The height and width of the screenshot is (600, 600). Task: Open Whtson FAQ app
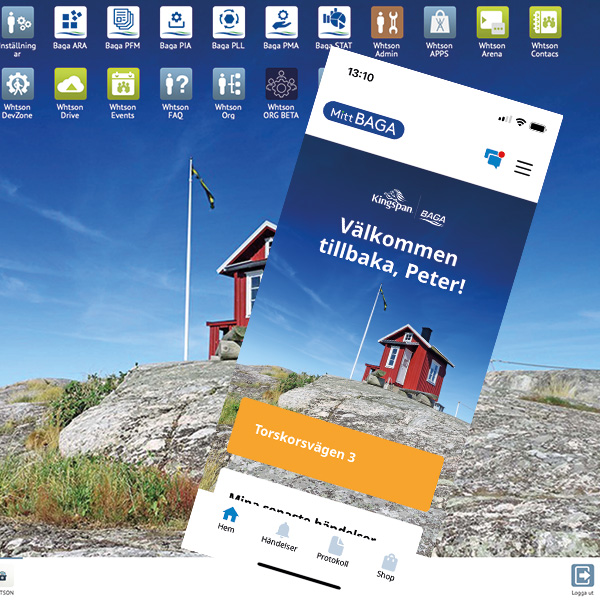[x=176, y=84]
